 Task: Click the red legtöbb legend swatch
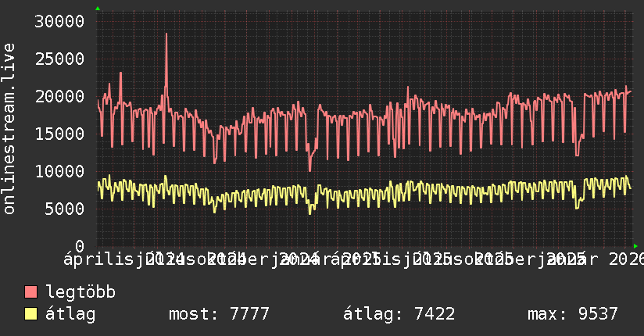coord(30,292)
